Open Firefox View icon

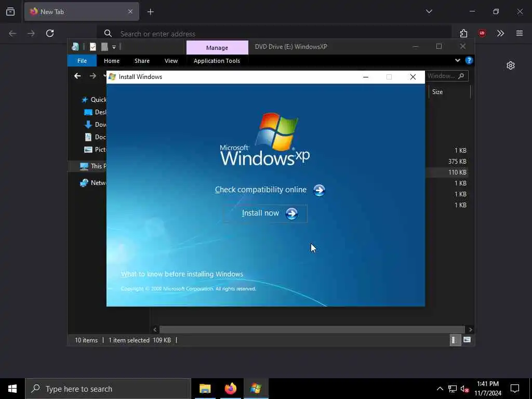tap(10, 12)
